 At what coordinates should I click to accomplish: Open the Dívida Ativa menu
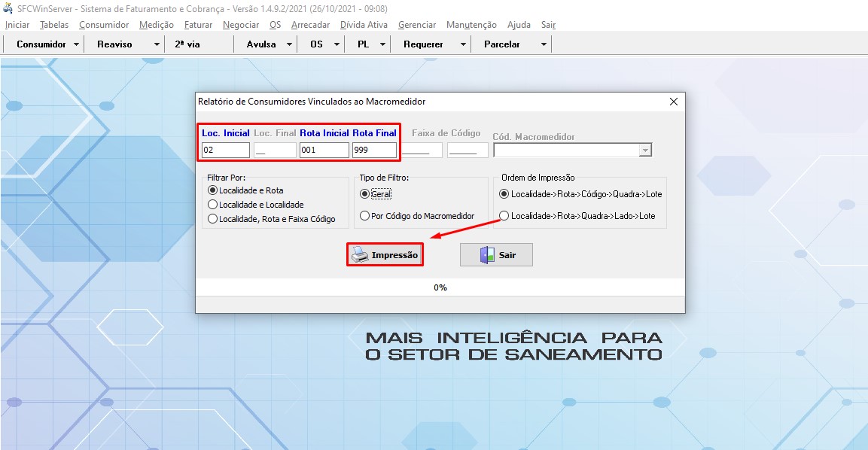click(x=358, y=24)
